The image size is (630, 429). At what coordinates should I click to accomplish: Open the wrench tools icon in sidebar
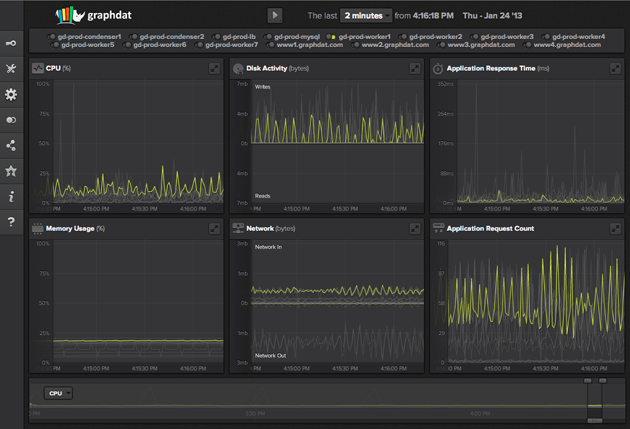pyautogui.click(x=11, y=69)
